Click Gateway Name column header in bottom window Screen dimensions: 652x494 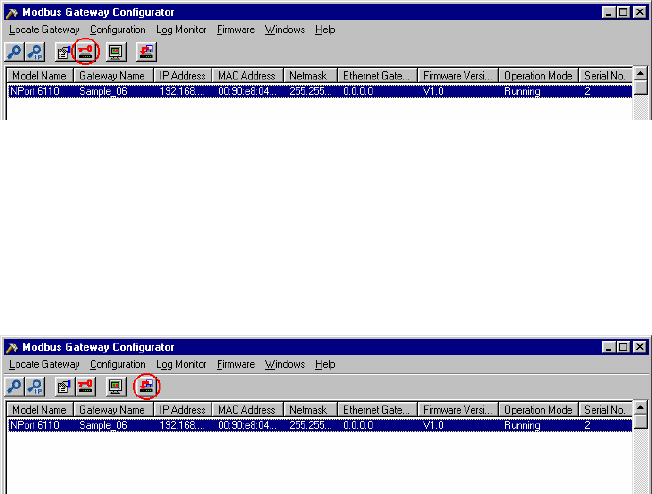click(114, 410)
